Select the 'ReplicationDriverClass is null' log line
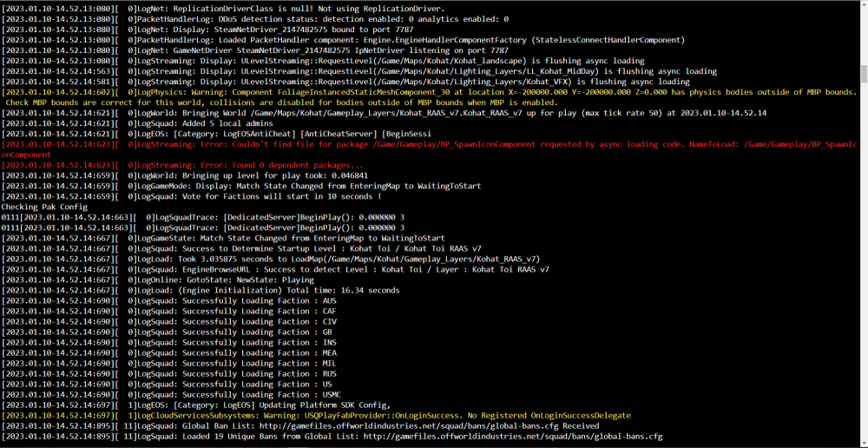 [x=223, y=9]
